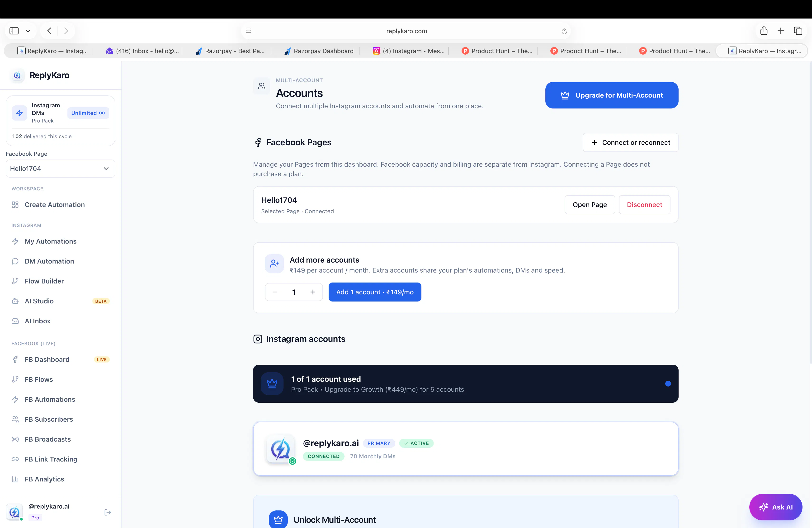Image resolution: width=812 pixels, height=528 pixels.
Task: Switch to Razorpay Dashboard tab
Action: [x=319, y=51]
